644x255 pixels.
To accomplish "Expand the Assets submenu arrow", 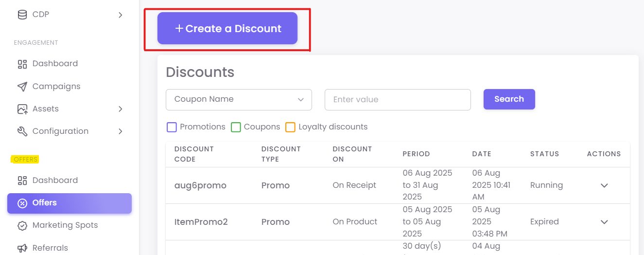I will pos(121,109).
